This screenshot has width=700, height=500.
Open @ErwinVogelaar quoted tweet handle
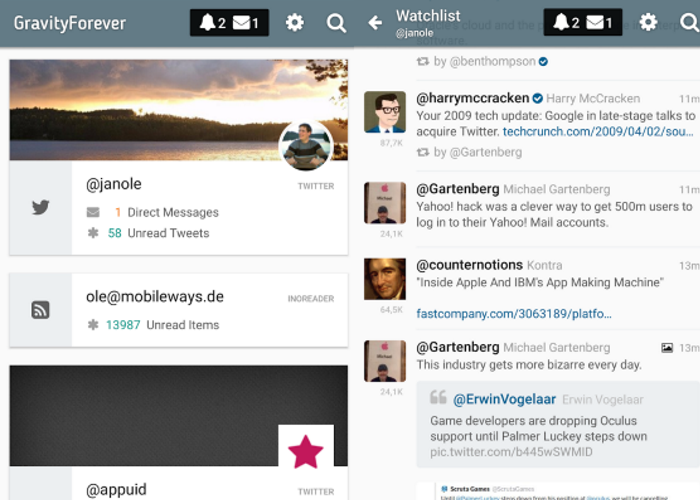pyautogui.click(x=503, y=399)
